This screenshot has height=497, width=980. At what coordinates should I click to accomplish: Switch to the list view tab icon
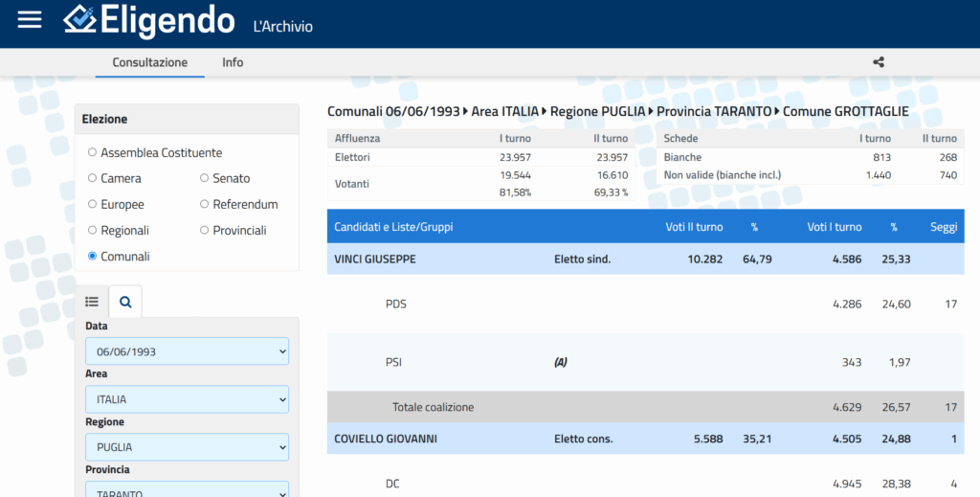92,302
